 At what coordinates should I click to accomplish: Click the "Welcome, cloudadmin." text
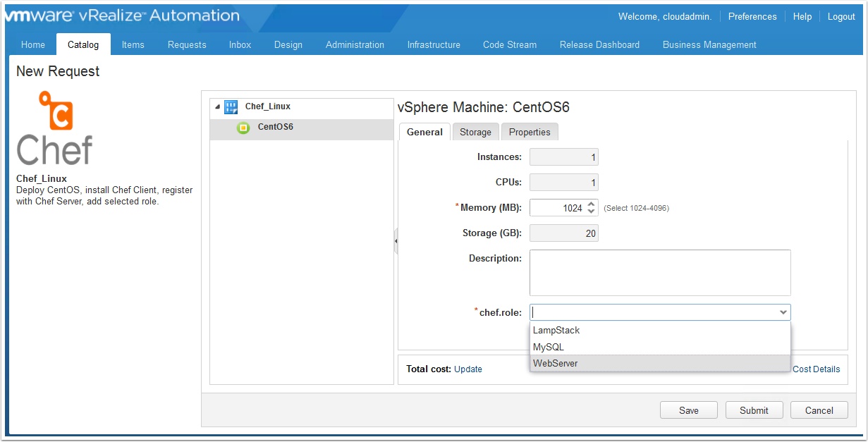(x=665, y=17)
